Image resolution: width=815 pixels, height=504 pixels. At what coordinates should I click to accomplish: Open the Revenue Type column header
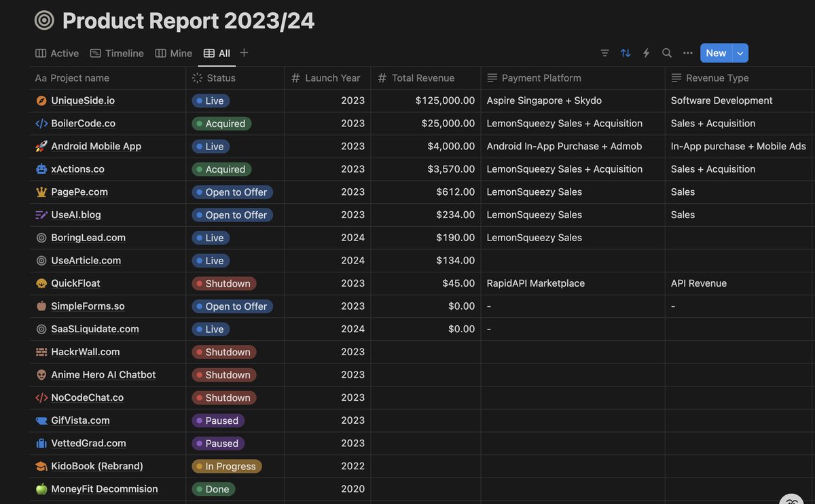[x=739, y=78]
